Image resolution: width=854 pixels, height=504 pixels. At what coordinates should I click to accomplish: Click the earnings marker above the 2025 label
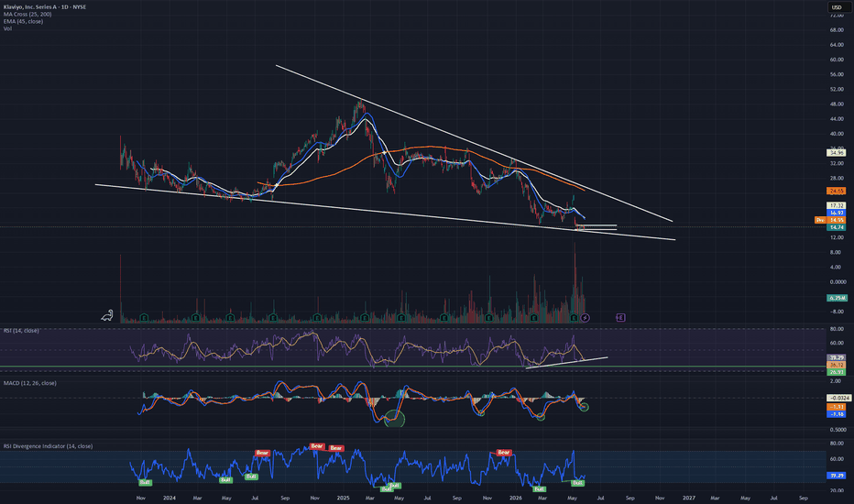(364, 318)
